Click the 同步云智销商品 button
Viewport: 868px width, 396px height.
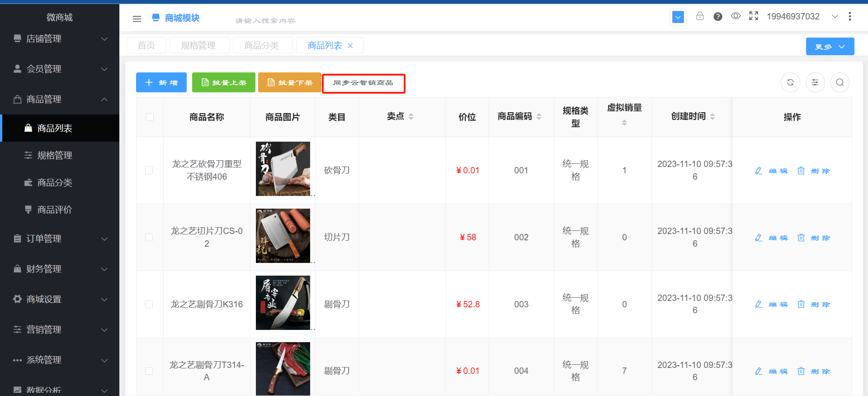click(363, 83)
